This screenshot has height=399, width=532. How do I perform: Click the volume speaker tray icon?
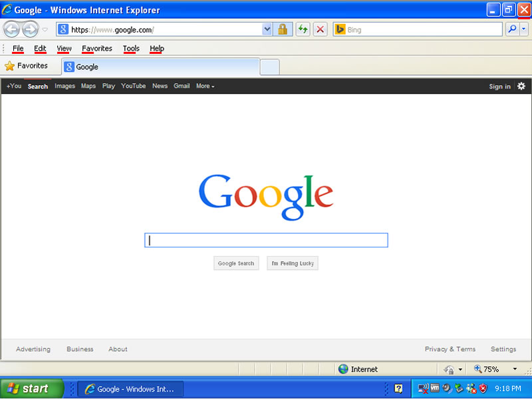447,388
